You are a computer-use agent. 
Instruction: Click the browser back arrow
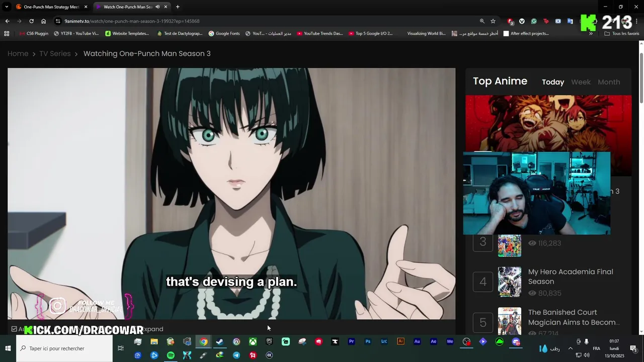pos(7,21)
